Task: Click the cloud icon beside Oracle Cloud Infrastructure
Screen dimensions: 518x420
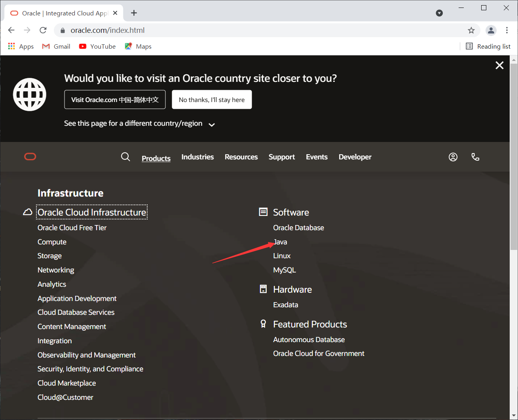Action: point(28,212)
